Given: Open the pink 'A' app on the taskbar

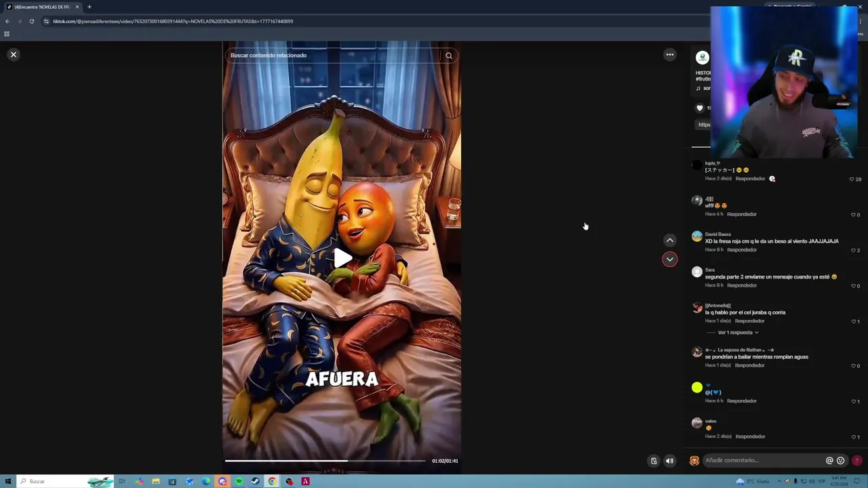Looking at the screenshot, I should click(305, 481).
